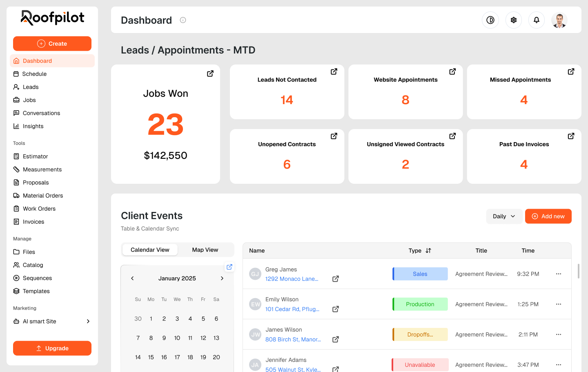
Task: Pop out the calendar with its expand icon
Action: coord(229,267)
